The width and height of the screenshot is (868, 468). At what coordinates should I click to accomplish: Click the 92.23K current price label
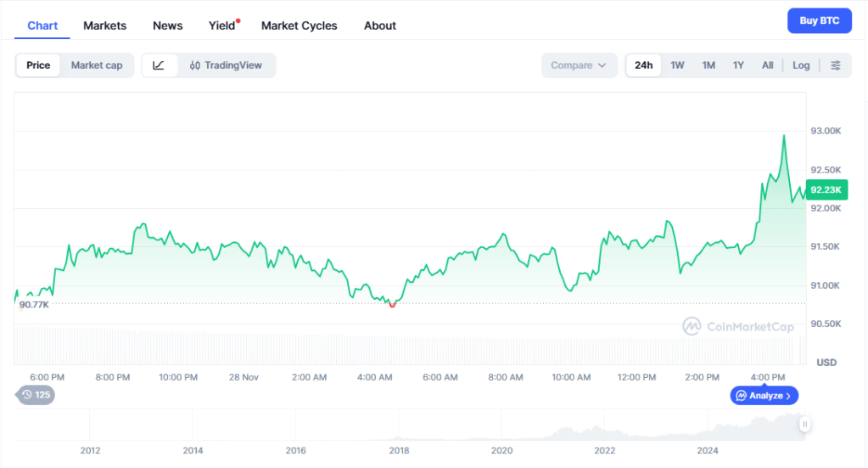[825, 190]
